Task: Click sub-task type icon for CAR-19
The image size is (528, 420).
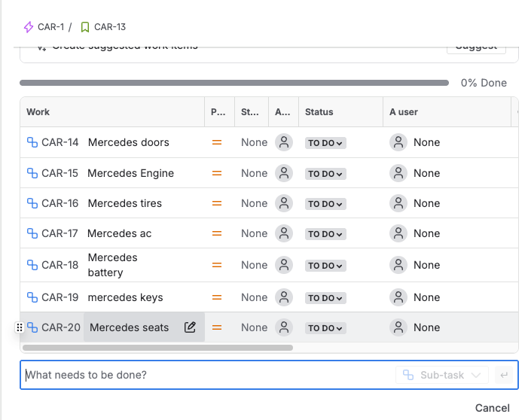Action: 32,297
